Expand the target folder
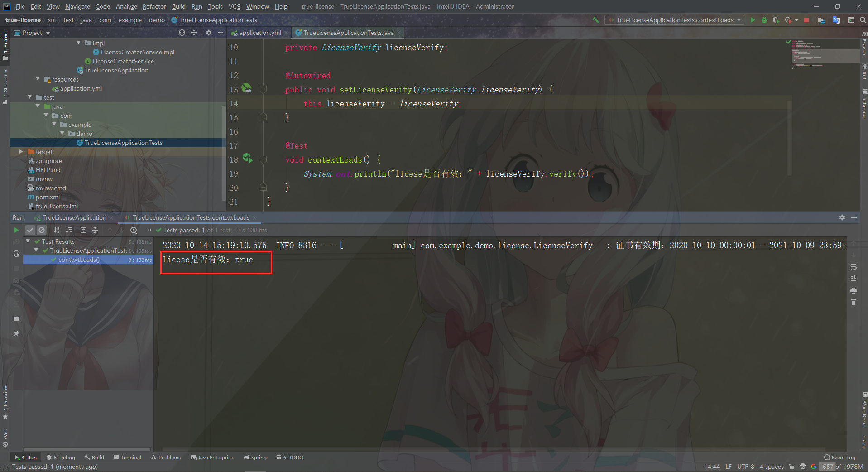868x472 pixels. coord(21,152)
